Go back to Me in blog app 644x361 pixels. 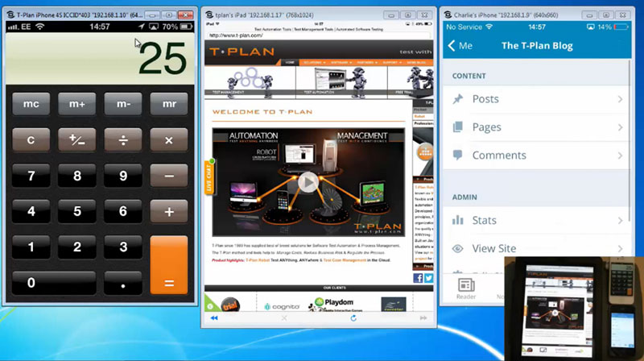coord(460,46)
